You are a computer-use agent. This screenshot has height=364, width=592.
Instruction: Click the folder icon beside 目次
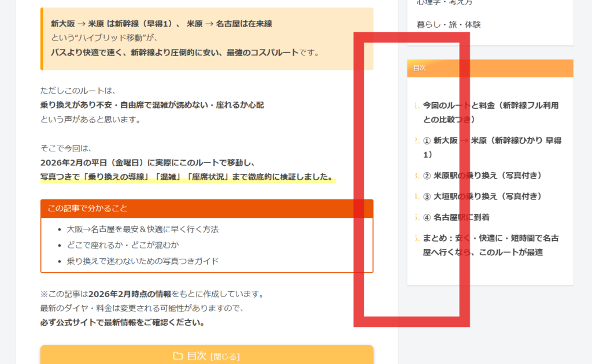click(178, 356)
